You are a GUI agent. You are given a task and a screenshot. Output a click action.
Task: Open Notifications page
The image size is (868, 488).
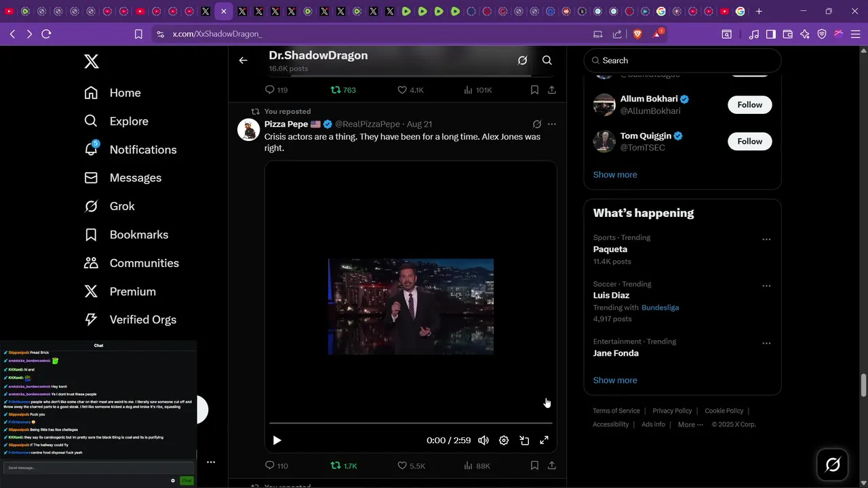click(x=130, y=150)
